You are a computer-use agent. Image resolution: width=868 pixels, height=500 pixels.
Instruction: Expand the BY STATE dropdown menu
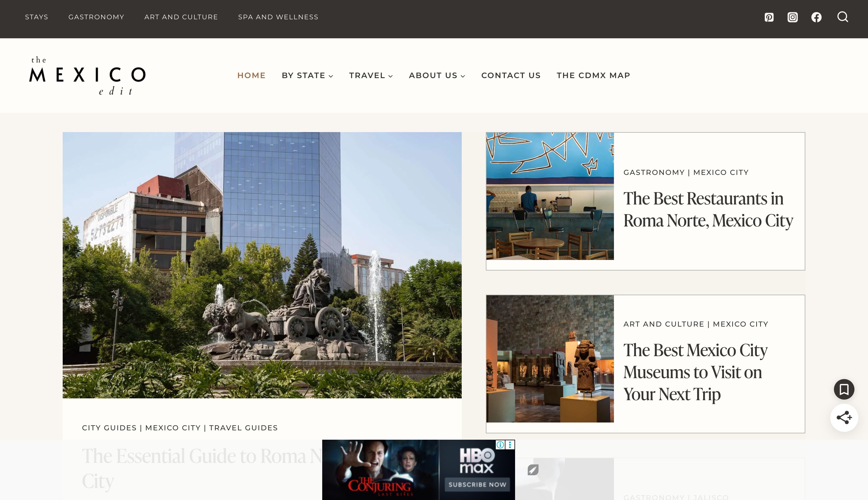tap(307, 75)
